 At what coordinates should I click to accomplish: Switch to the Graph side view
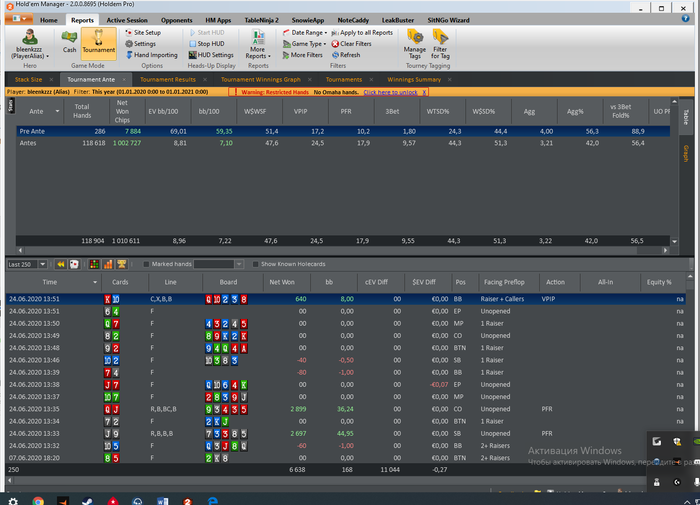click(x=686, y=153)
